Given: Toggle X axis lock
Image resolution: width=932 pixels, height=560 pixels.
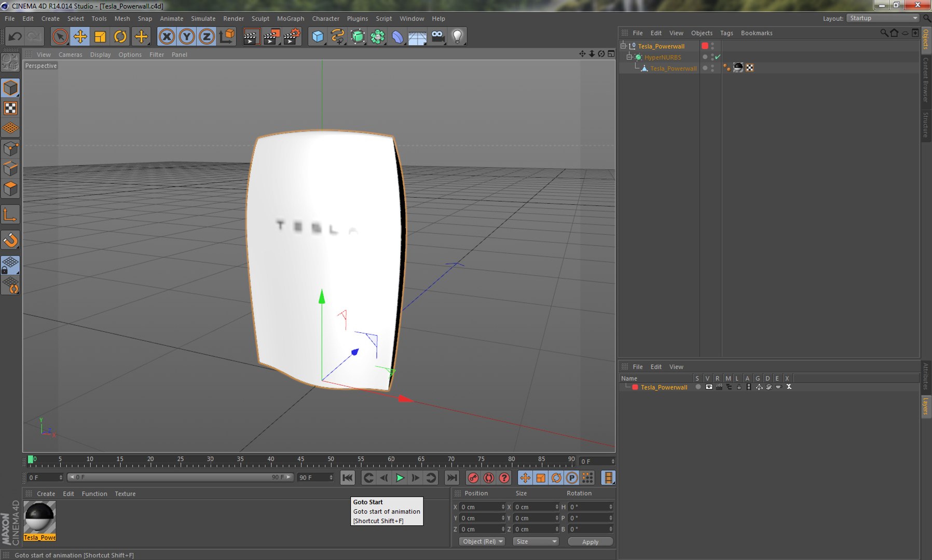Looking at the screenshot, I should click(167, 37).
